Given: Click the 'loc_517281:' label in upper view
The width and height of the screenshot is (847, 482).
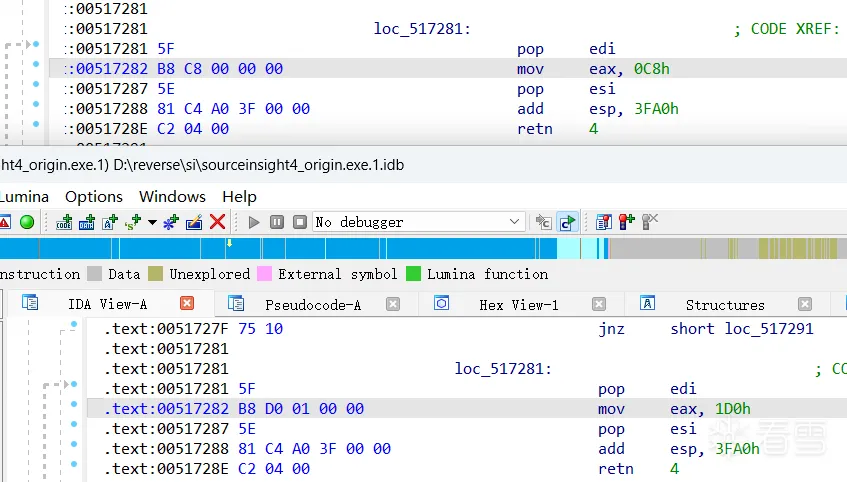Looking at the screenshot, I should click(422, 29).
